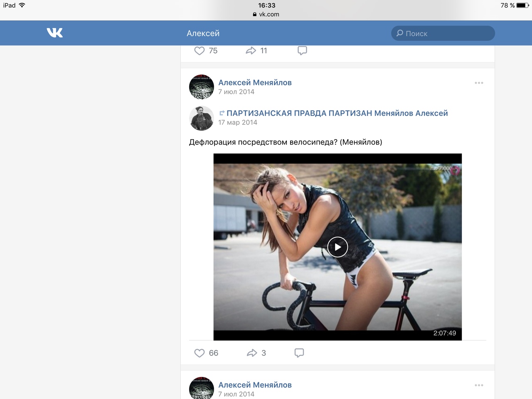Play the bicycle video
Screen dimensions: 532x399
(337, 247)
